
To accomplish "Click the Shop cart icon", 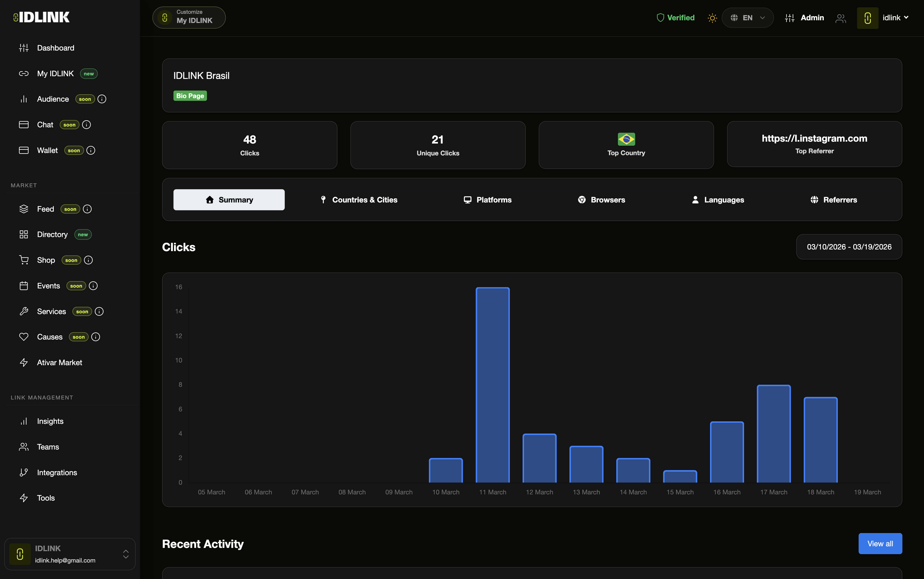I will pos(24,260).
